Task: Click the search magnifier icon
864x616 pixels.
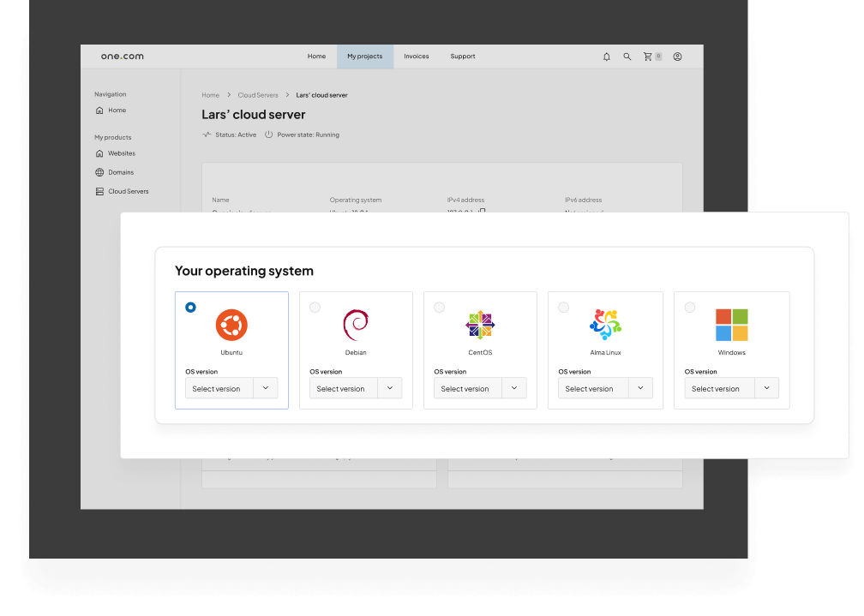Action: (x=627, y=57)
